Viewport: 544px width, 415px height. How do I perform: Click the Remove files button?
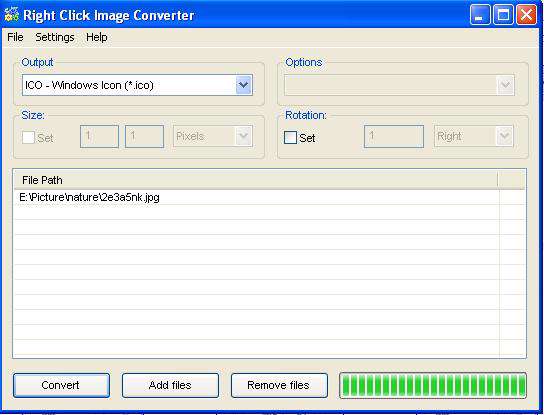click(279, 385)
